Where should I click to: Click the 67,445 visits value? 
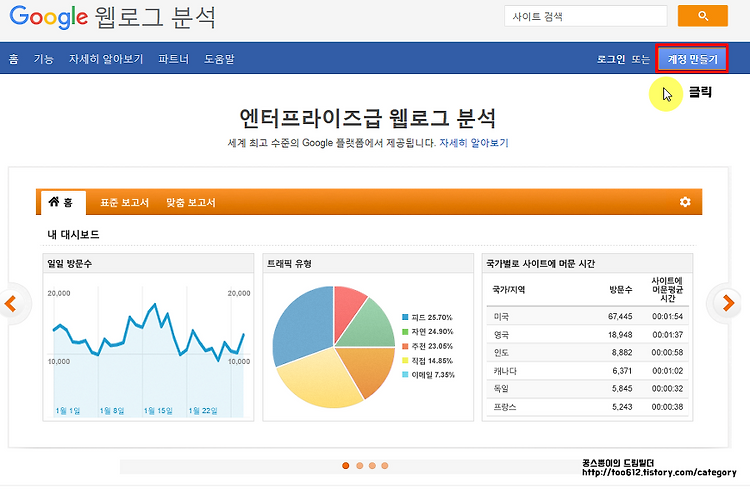[x=620, y=316]
